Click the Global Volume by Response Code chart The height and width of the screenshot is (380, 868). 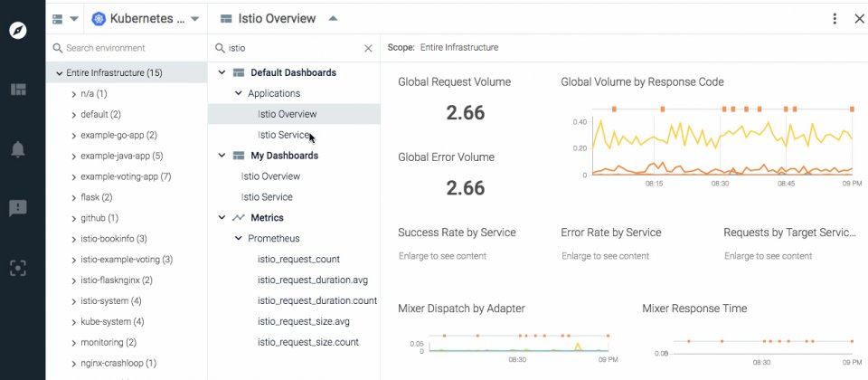(720, 145)
